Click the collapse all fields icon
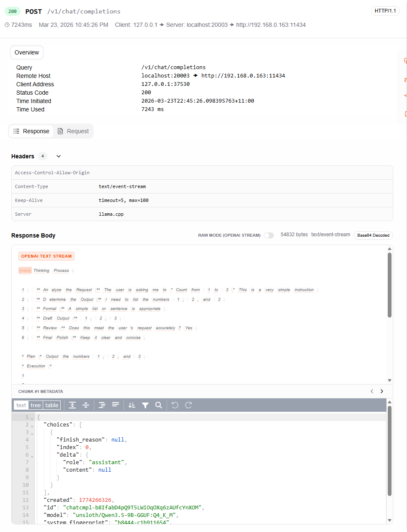 click(x=86, y=405)
